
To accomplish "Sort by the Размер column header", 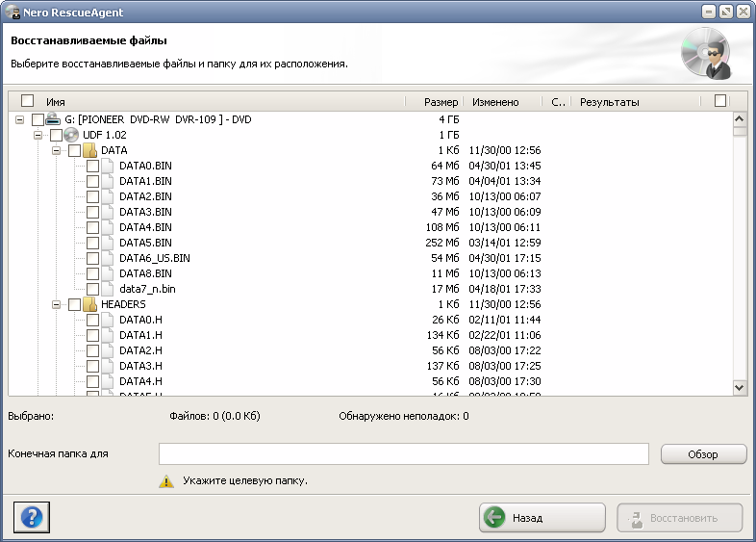I will click(441, 102).
